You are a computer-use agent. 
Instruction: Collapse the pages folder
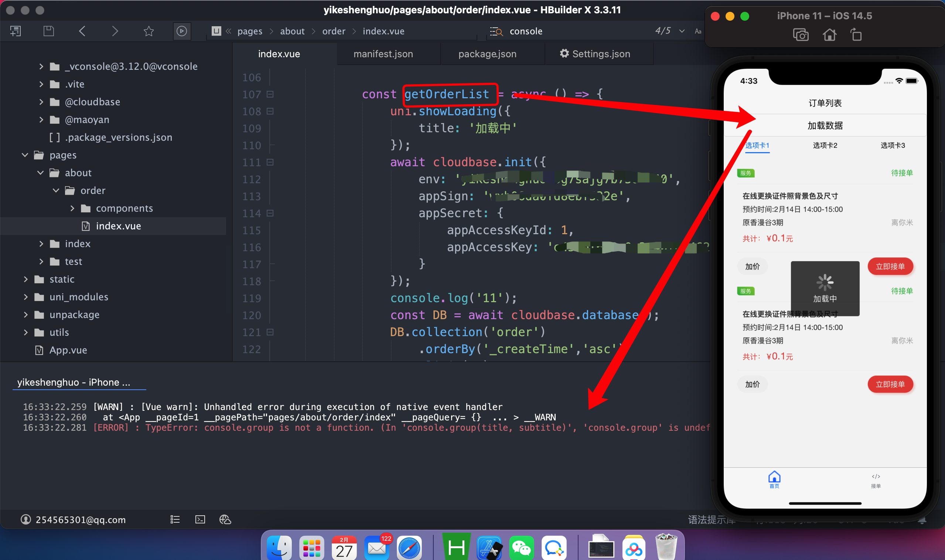point(25,155)
